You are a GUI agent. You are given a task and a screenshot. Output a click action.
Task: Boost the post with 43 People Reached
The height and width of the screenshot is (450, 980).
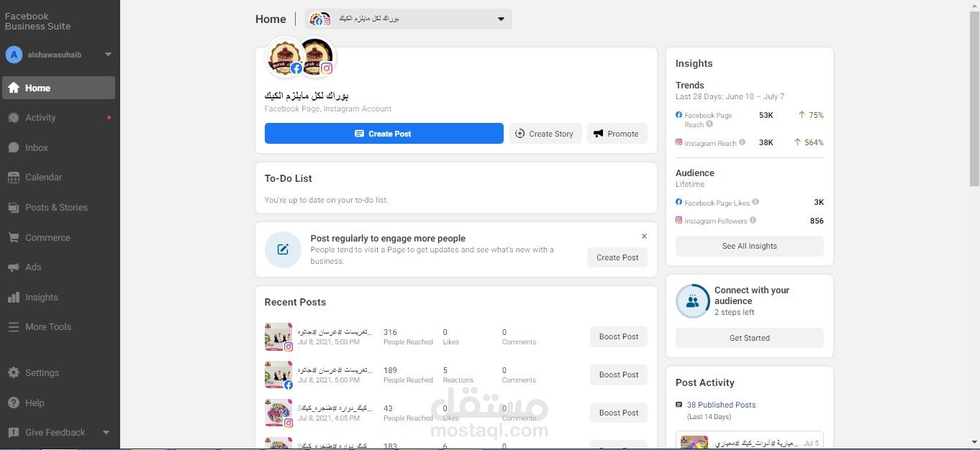619,413
